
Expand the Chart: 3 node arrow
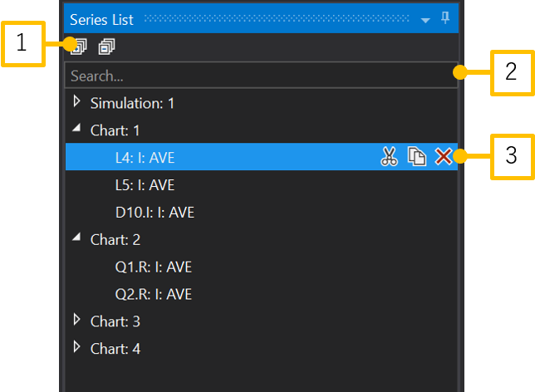click(x=77, y=321)
